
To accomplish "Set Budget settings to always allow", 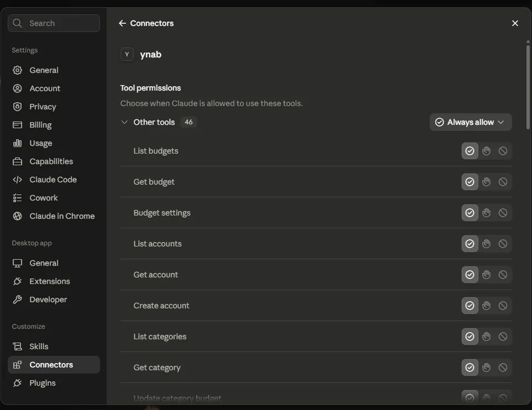I will [x=470, y=213].
